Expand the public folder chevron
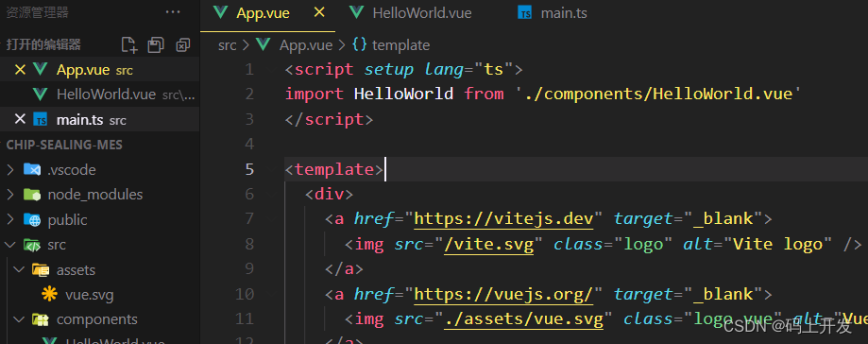 (9, 220)
